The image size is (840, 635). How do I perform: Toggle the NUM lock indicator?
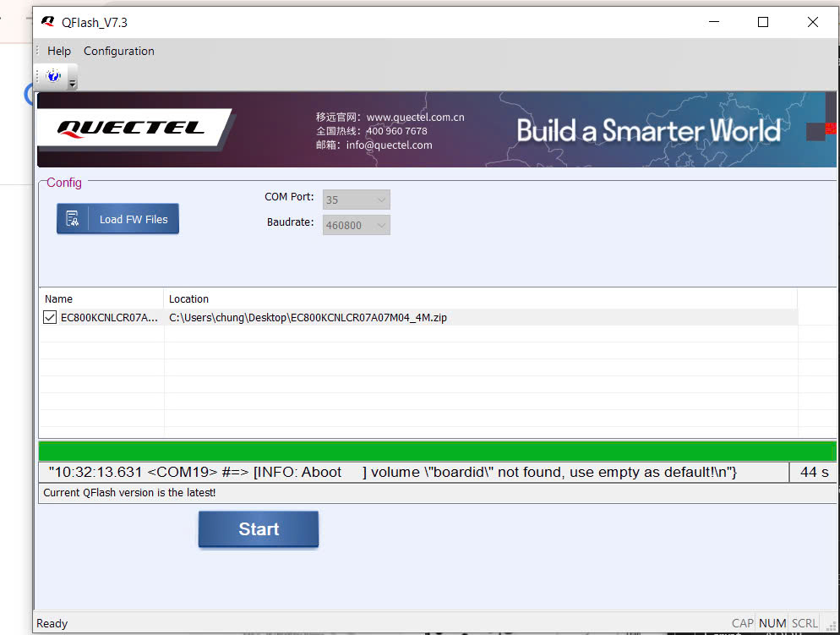pyautogui.click(x=772, y=622)
